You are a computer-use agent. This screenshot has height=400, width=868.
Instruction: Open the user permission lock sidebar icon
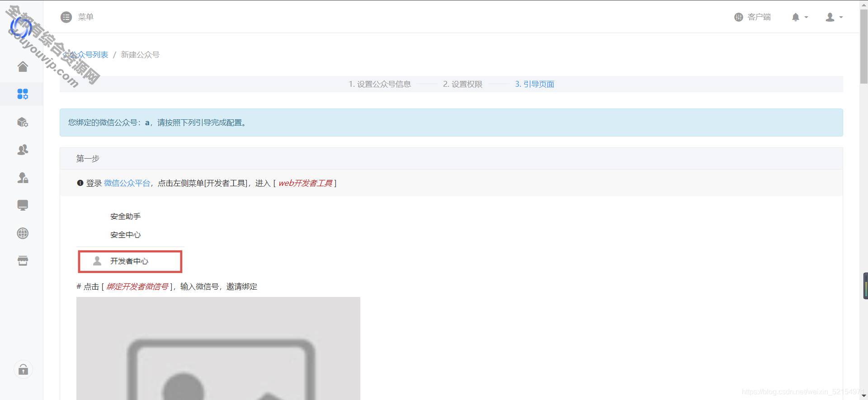(23, 178)
